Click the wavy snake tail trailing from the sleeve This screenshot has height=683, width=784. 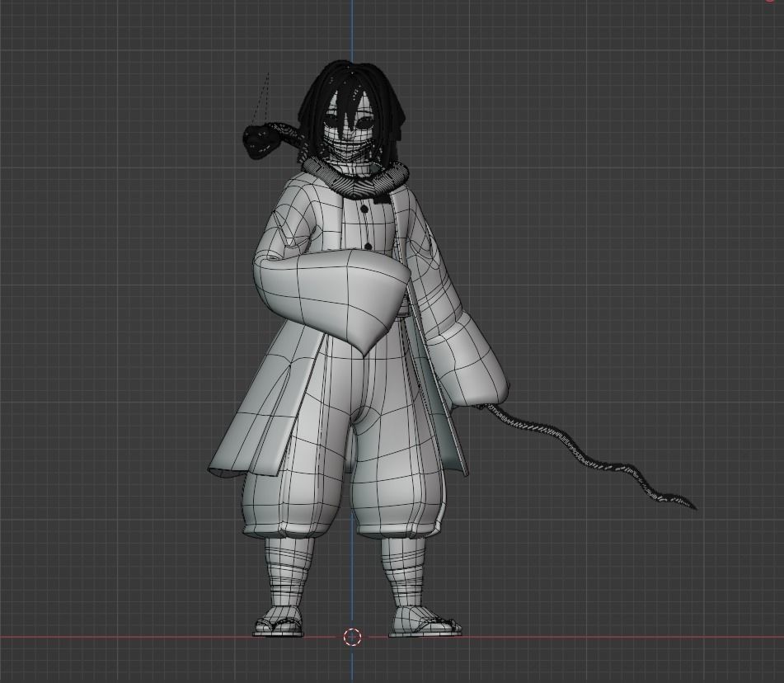coord(590,458)
